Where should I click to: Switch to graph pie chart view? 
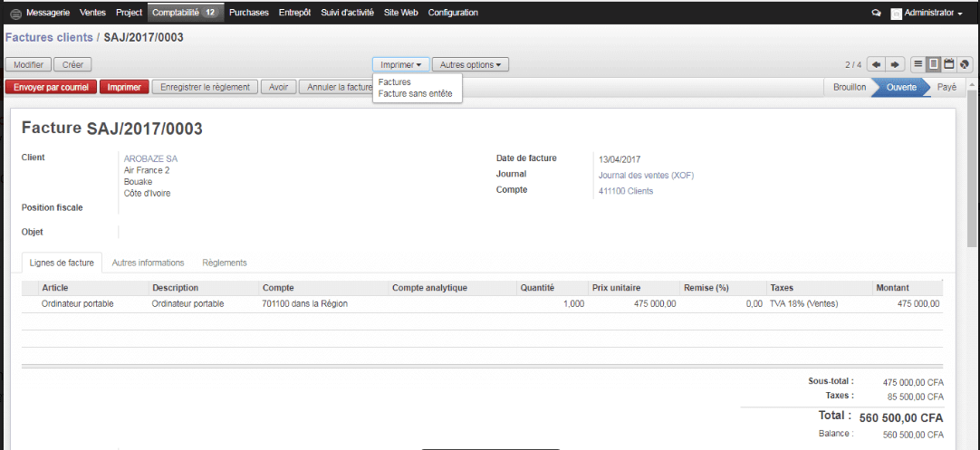[x=965, y=63]
